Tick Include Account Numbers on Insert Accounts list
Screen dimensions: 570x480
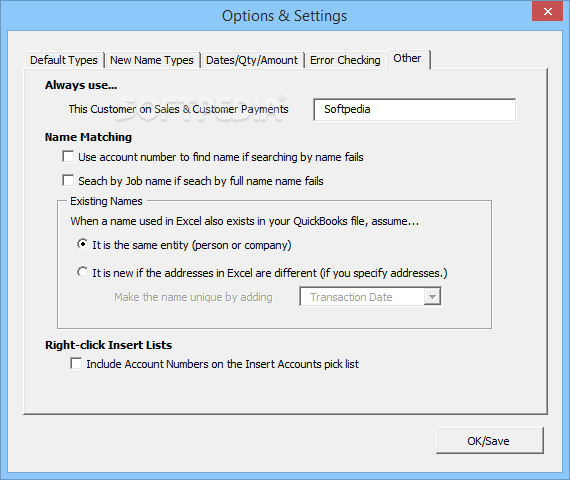(76, 363)
